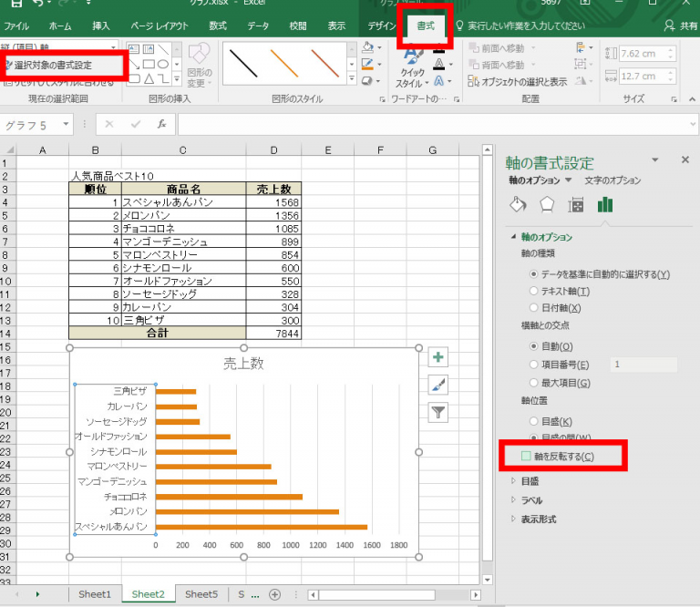This screenshot has width=700, height=607.
Task: Open the Chart Styles paintbrush button
Action: coord(438,385)
